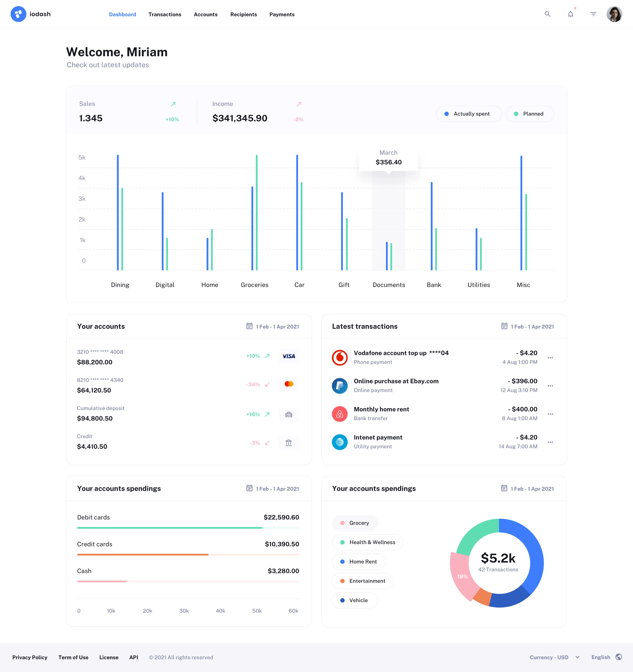The width and height of the screenshot is (633, 672).
Task: Open the Privacy Policy link
Action: click(x=30, y=657)
